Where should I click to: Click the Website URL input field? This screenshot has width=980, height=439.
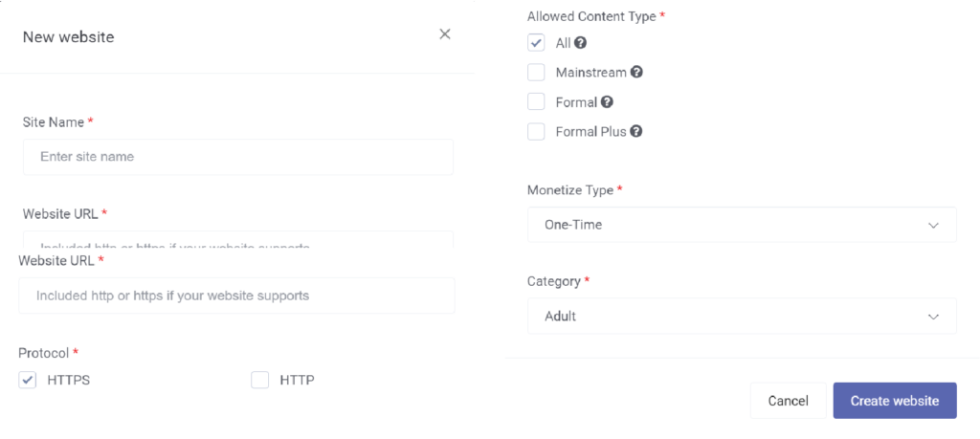click(237, 296)
